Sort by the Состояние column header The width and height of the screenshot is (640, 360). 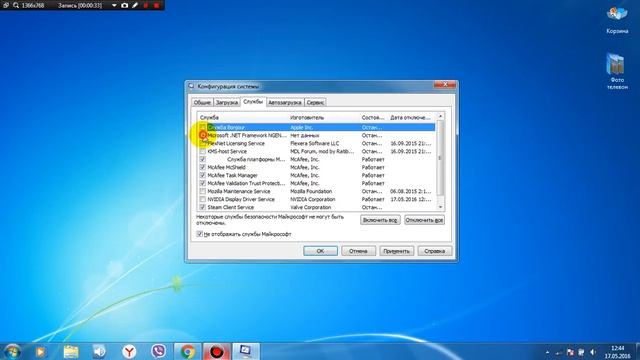(373, 118)
